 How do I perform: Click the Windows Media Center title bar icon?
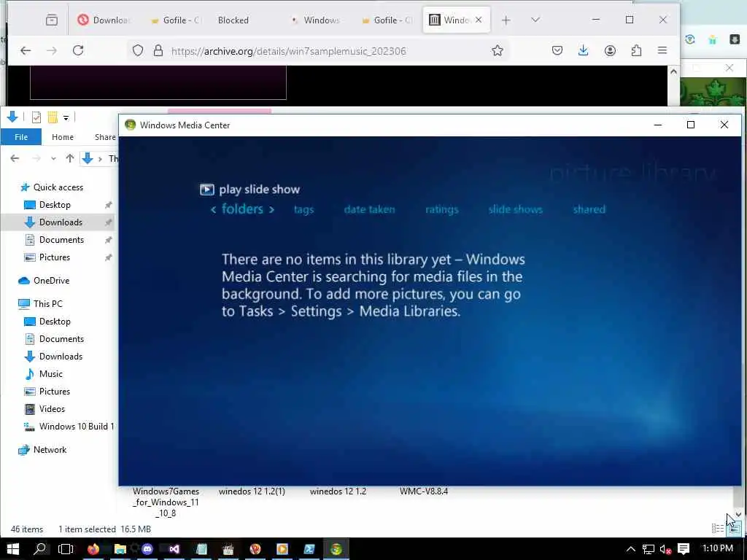coord(130,125)
